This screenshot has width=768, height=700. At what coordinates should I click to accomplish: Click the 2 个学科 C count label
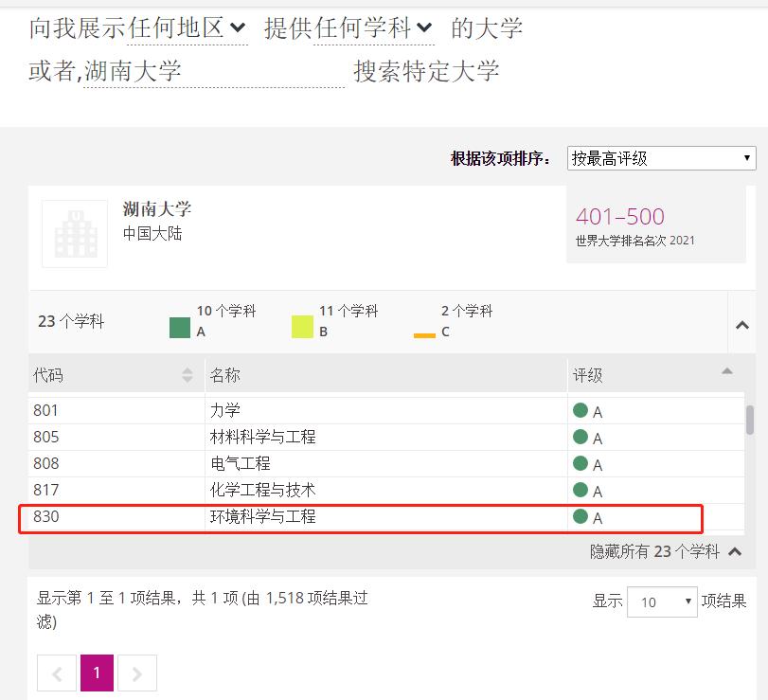click(467, 311)
